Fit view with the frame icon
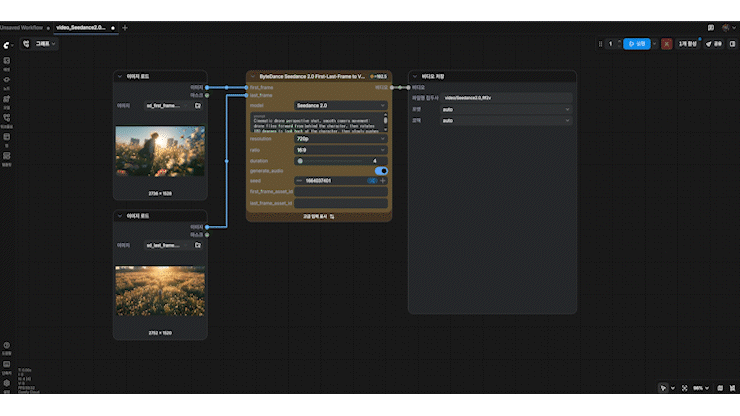The width and height of the screenshot is (740, 416). 684,388
